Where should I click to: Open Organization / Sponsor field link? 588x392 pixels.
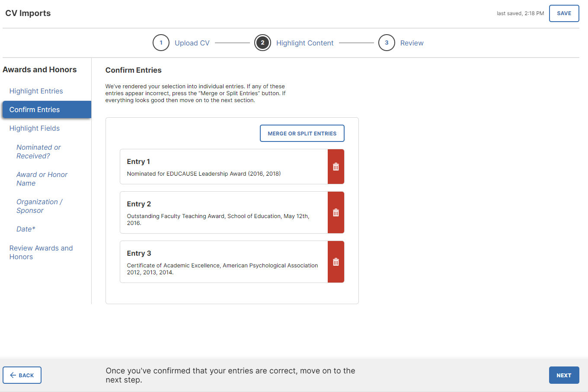point(39,206)
